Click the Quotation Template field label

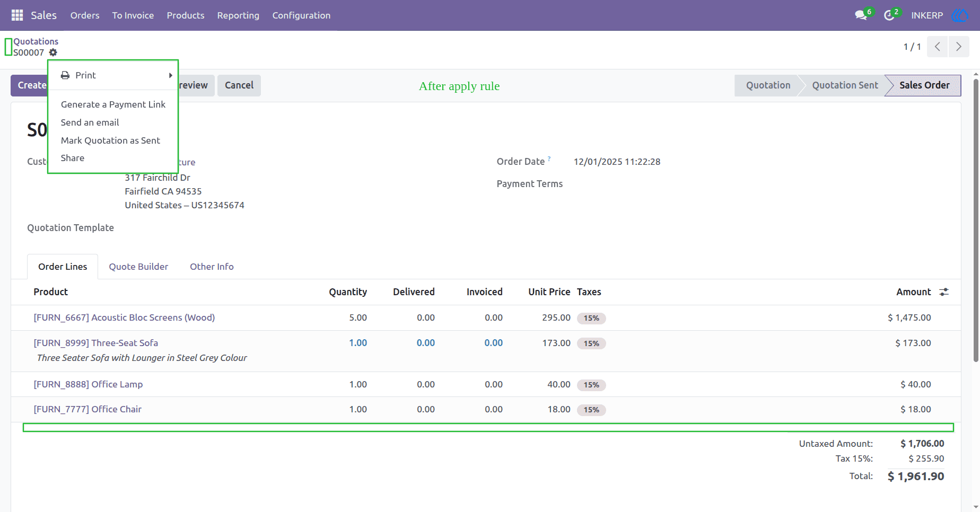[71, 228]
